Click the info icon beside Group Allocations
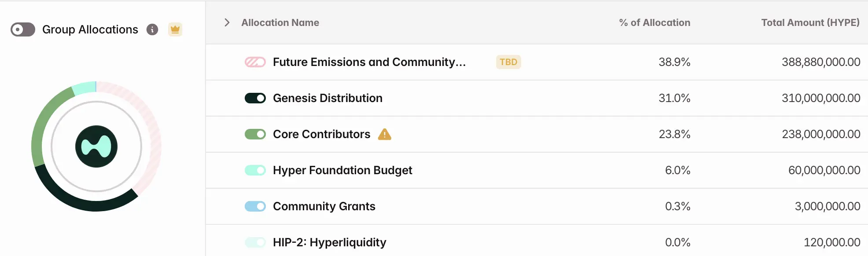 click(x=152, y=29)
